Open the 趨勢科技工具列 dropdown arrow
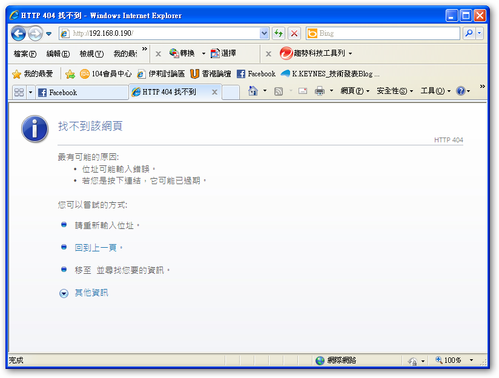 [x=350, y=53]
